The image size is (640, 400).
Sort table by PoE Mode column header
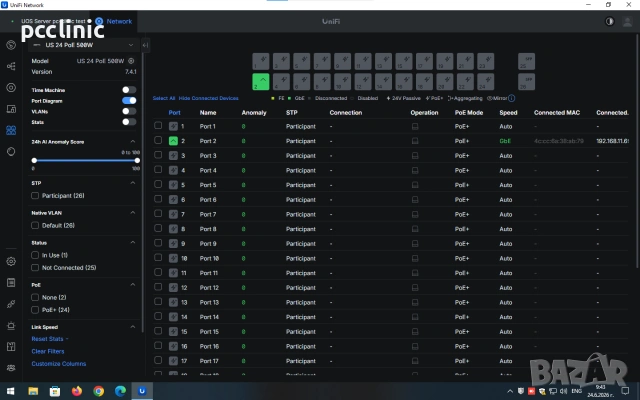click(469, 113)
